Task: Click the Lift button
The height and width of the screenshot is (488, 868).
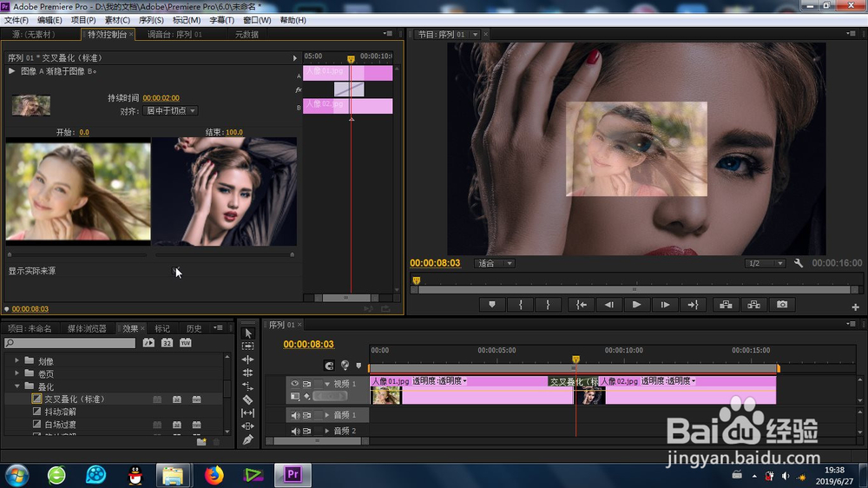Action: pos(726,305)
